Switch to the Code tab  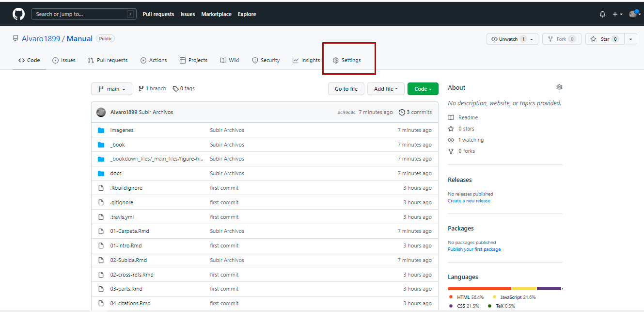pyautogui.click(x=29, y=60)
